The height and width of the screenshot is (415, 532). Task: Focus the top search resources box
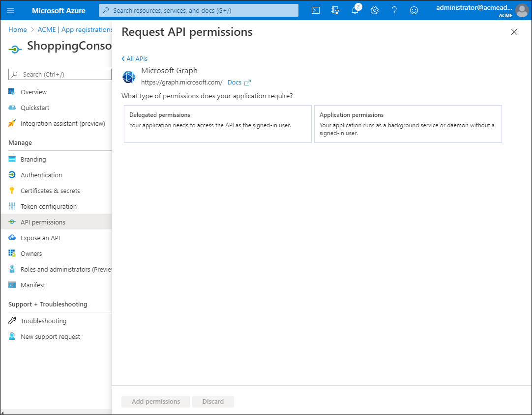coord(199,10)
